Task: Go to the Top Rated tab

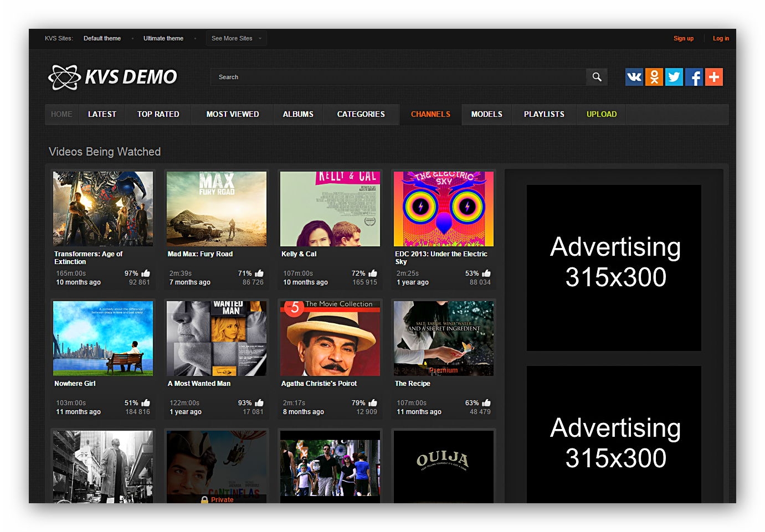Action: point(158,115)
